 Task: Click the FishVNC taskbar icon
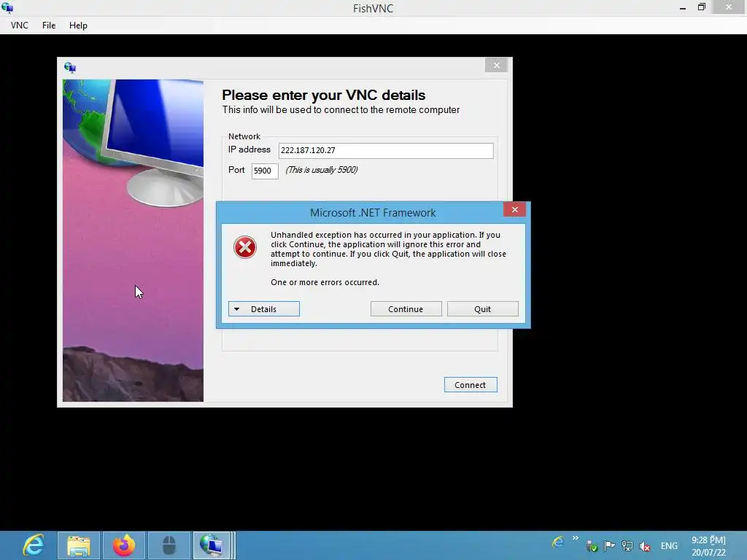212,545
